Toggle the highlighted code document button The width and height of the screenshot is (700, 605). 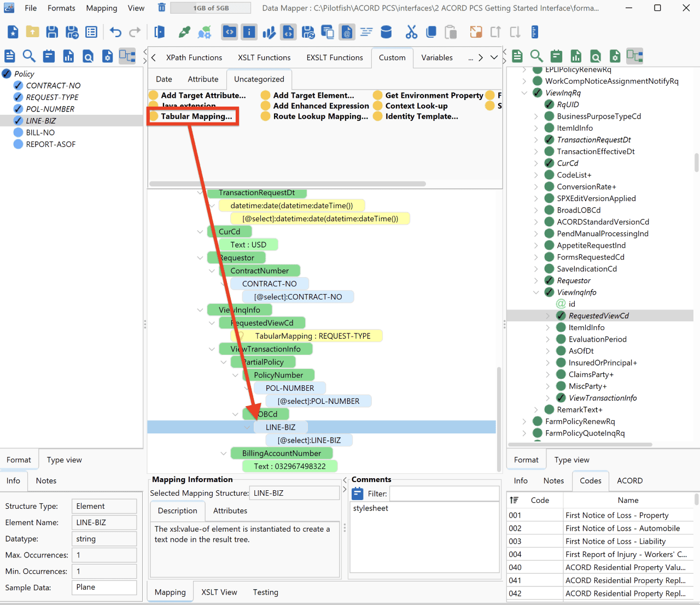pos(288,32)
